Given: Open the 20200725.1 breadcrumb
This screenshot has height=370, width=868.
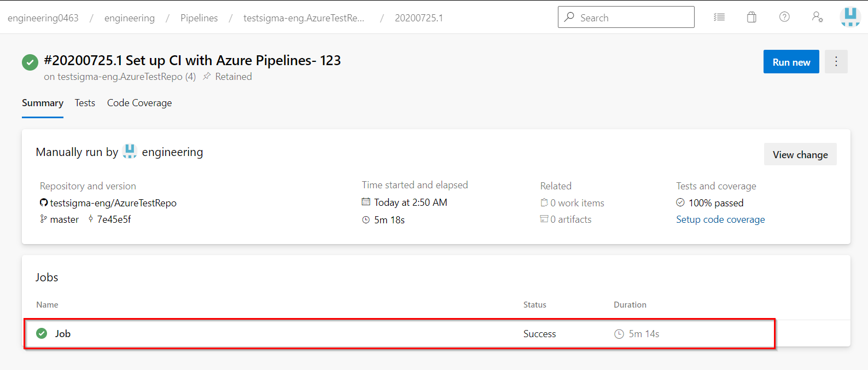Looking at the screenshot, I should click(x=419, y=18).
